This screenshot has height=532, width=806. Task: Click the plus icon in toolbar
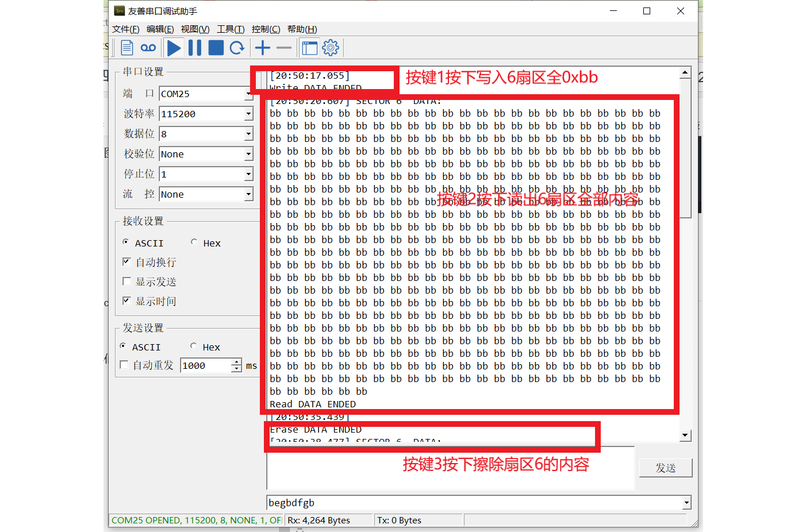[x=263, y=48]
